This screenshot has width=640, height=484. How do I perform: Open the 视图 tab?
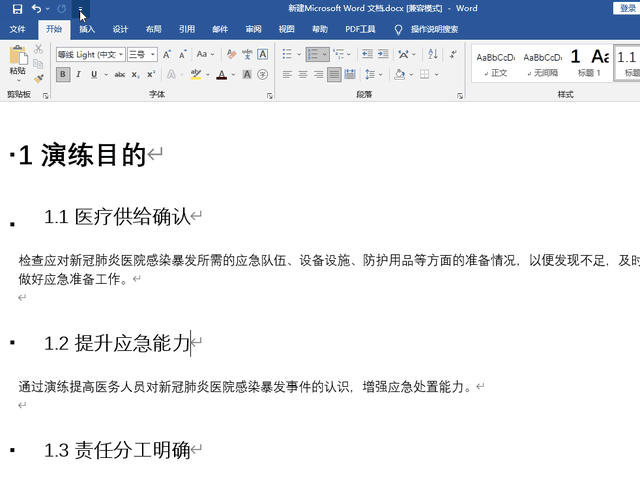coord(287,29)
